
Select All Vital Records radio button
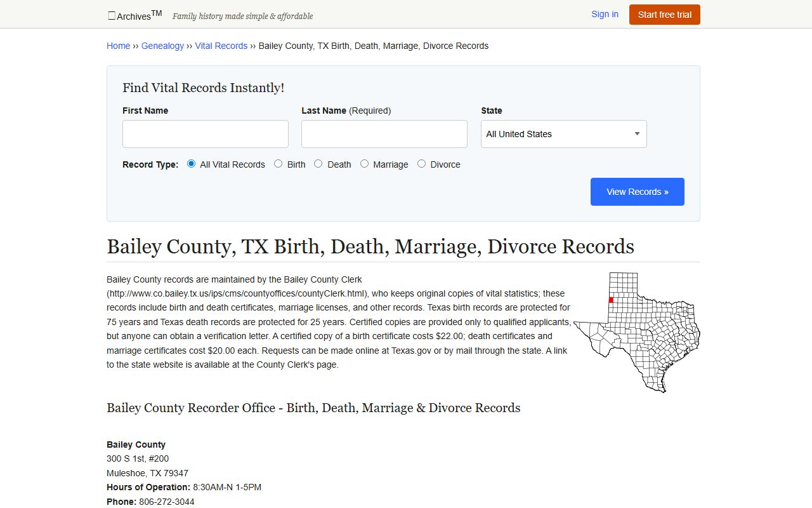(192, 164)
